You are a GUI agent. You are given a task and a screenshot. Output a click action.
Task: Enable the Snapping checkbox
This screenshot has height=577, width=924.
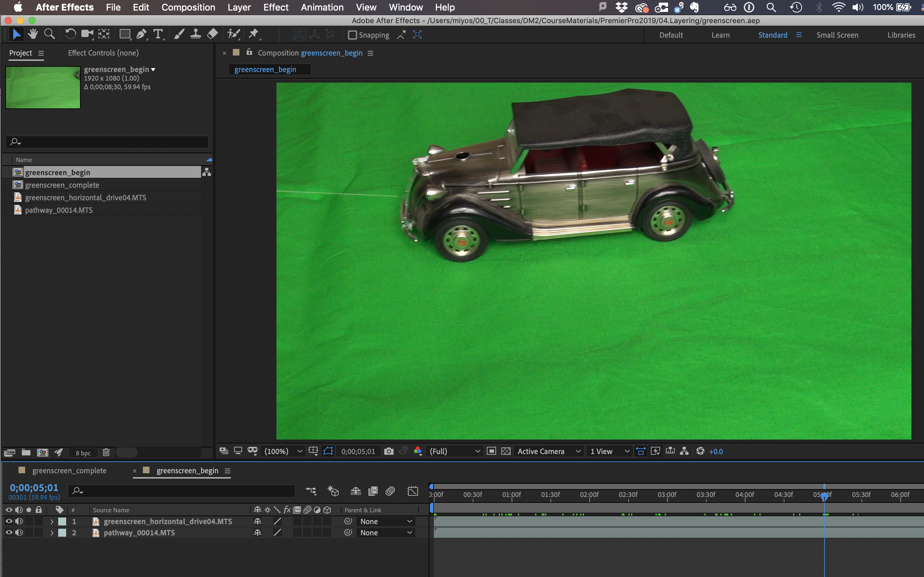[353, 35]
